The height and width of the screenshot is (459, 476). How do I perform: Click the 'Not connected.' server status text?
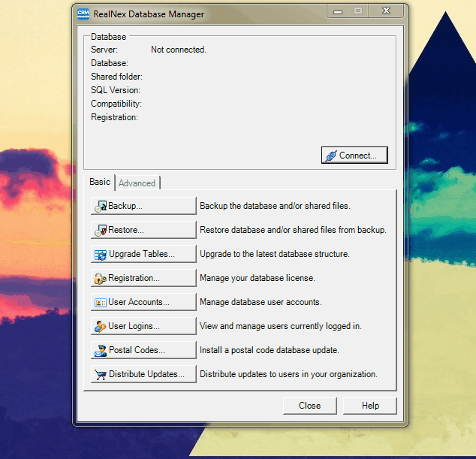click(x=178, y=50)
